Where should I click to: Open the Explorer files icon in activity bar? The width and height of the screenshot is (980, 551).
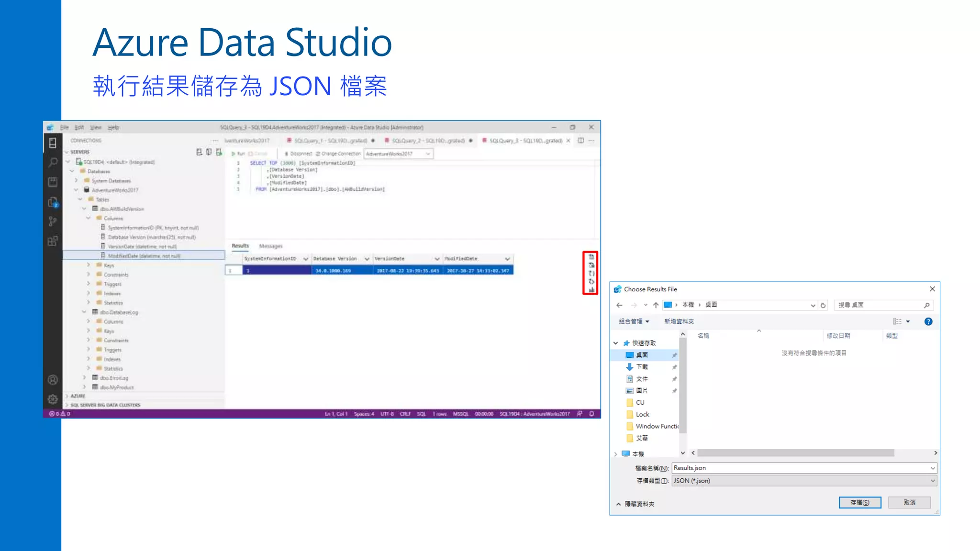coord(53,202)
